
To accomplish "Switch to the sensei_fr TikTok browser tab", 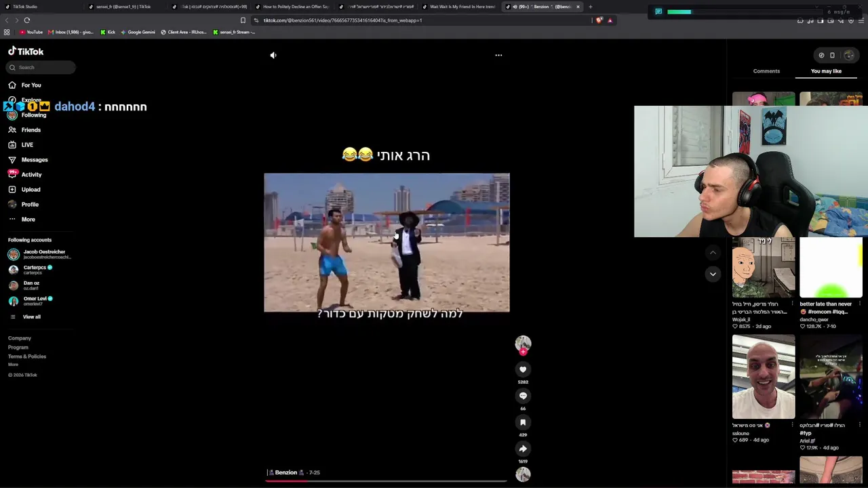I will coord(124,7).
